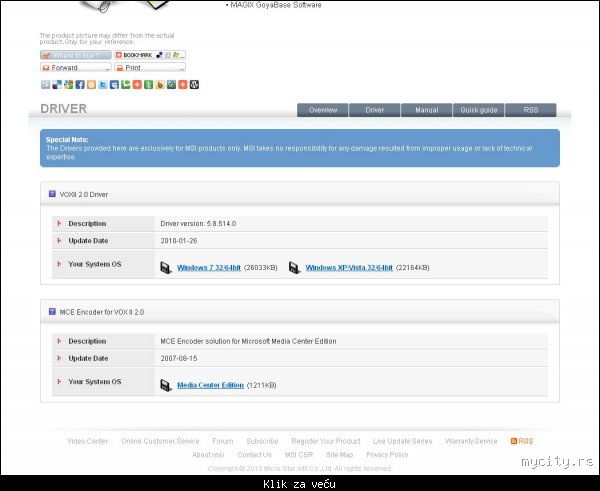Open the Forum footer link
600x491 pixels.
click(x=223, y=441)
